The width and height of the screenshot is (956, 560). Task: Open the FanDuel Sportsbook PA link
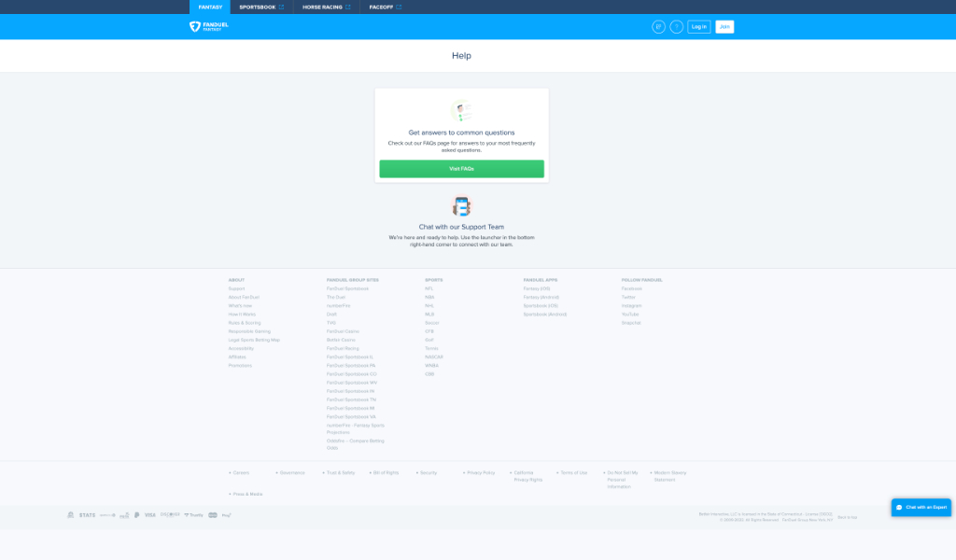[351, 366]
